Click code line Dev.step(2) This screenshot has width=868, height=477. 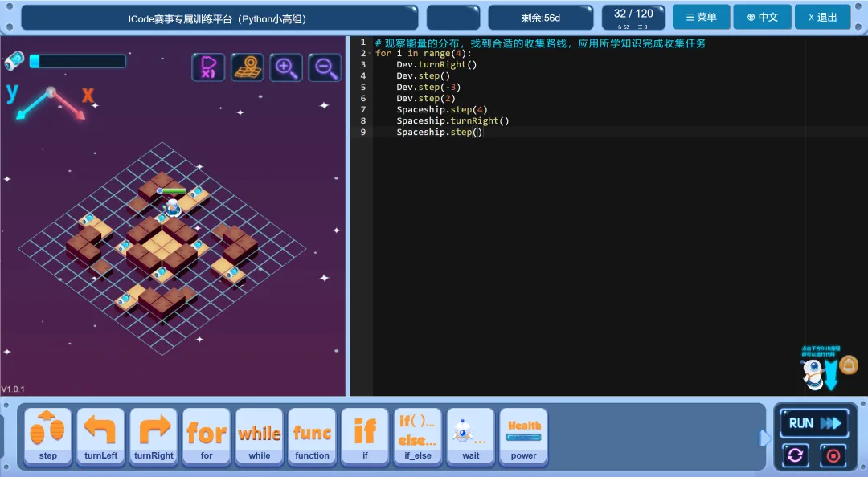pos(426,98)
